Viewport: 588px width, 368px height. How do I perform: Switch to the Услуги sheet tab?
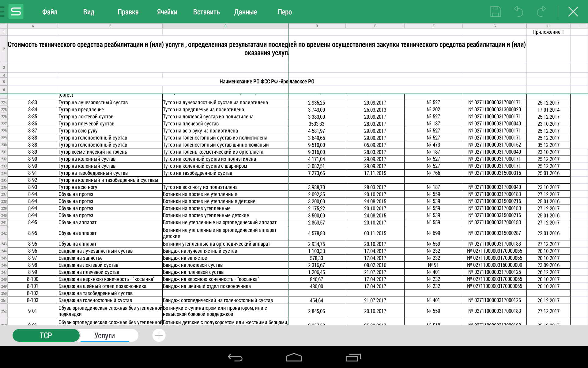click(x=105, y=335)
